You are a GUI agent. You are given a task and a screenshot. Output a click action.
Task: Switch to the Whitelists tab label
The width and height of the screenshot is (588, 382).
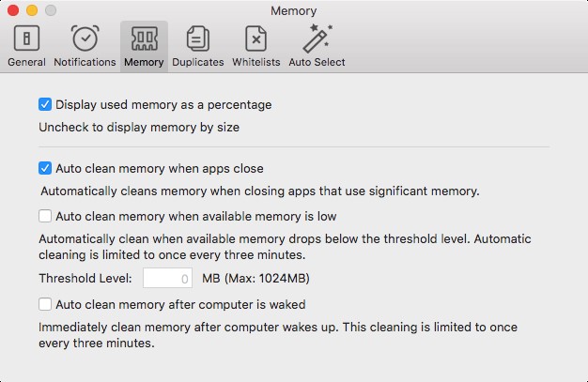coord(255,63)
